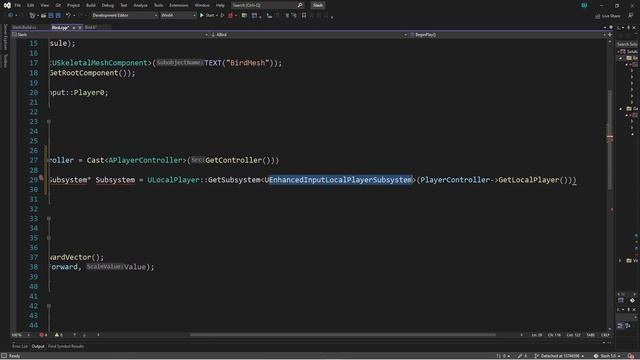Viewport: 640px width, 360px height.
Task: Open the Analyze menu
Action: pos(140,5)
